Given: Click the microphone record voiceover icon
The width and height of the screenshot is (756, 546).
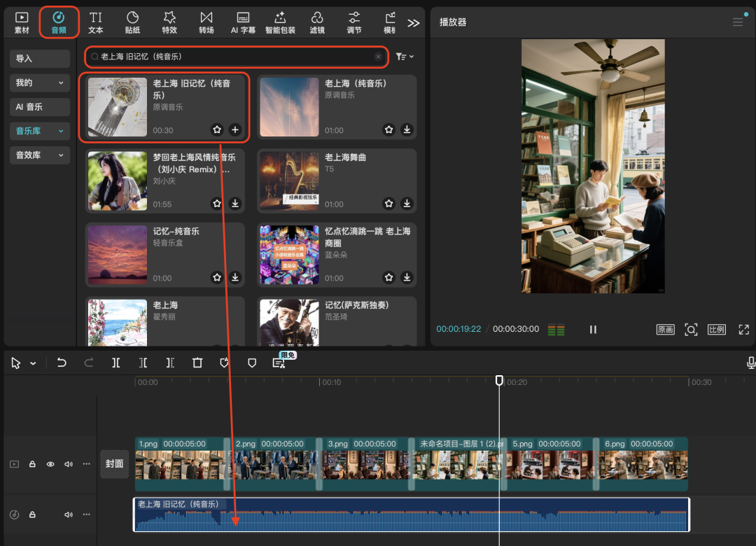Looking at the screenshot, I should tap(751, 363).
